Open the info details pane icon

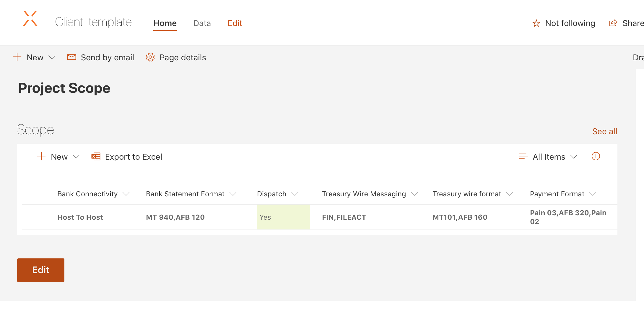596,156
